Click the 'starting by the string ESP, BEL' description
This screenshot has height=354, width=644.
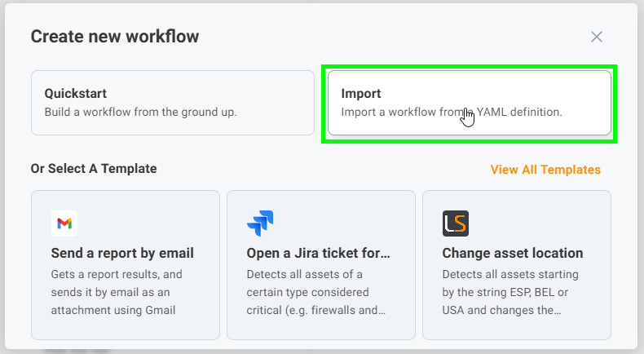point(510,292)
